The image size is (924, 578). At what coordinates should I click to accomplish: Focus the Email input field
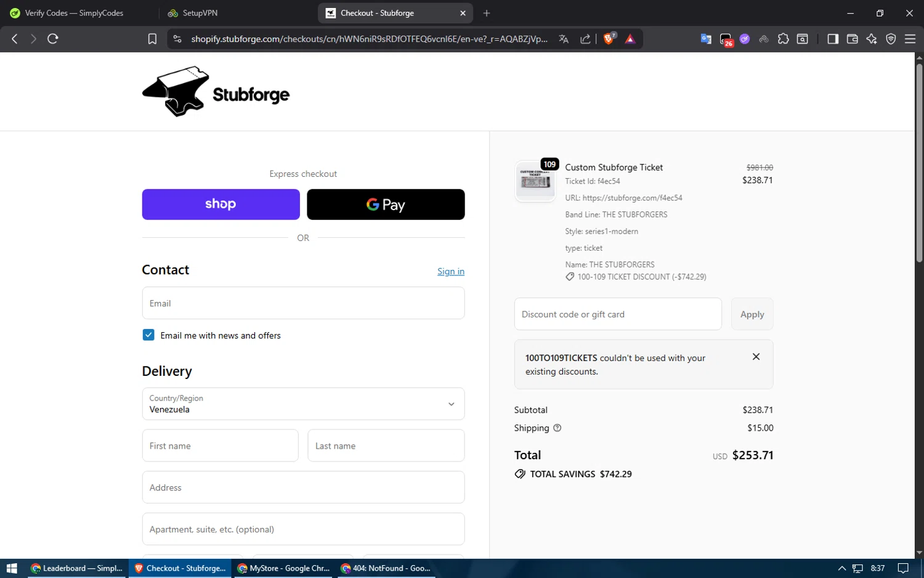click(x=303, y=303)
